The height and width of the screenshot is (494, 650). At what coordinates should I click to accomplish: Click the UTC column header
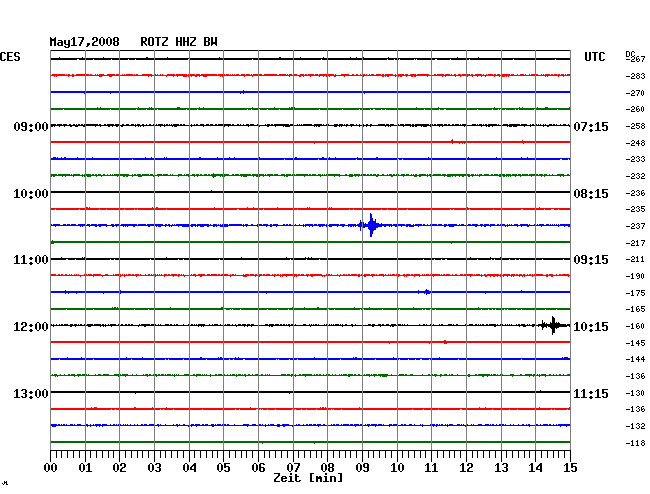click(594, 57)
